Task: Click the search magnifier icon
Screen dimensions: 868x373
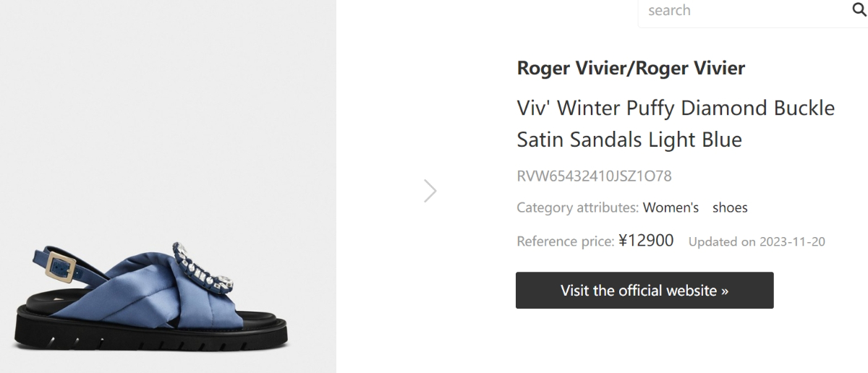Action: point(859,10)
